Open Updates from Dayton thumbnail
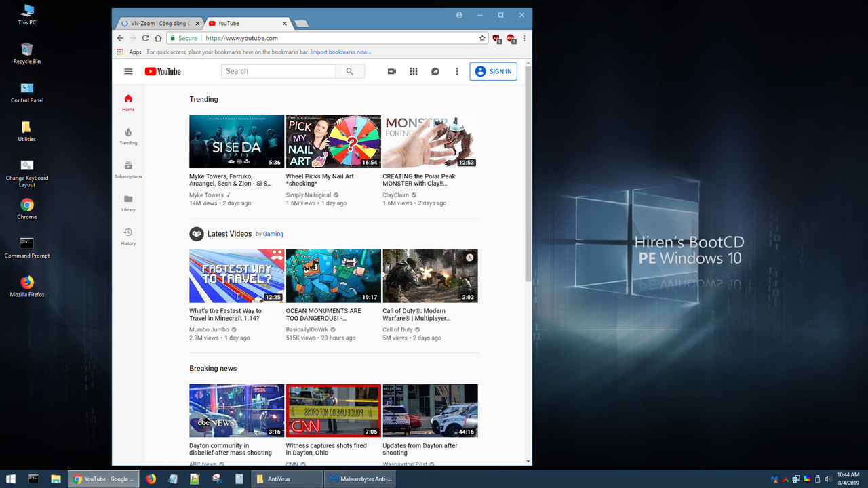The height and width of the screenshot is (488, 868). click(430, 411)
